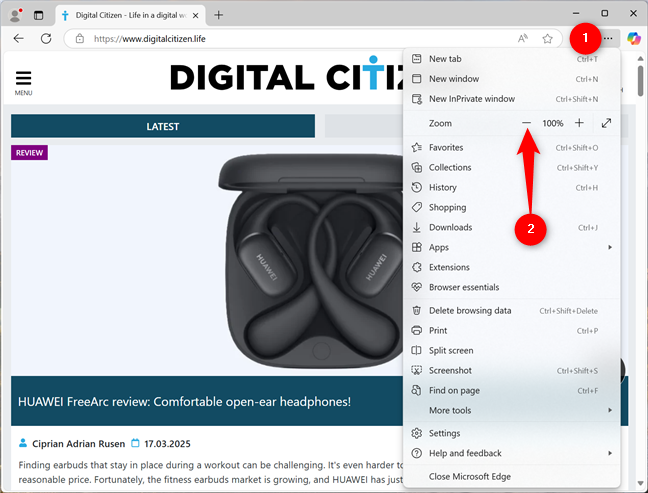Expand Help and feedback submenu
The image size is (648, 493).
point(512,453)
